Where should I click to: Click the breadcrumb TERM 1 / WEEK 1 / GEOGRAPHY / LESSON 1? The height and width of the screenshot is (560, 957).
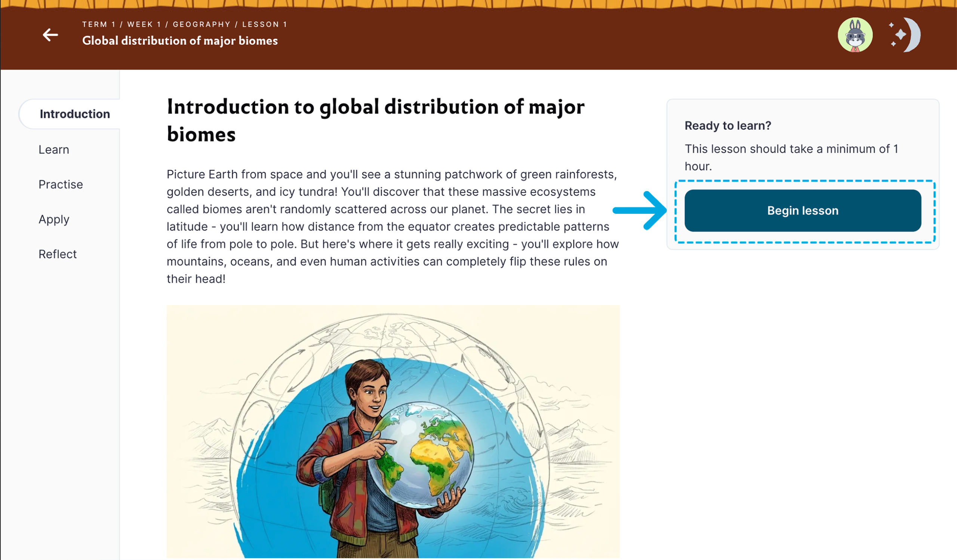(185, 24)
